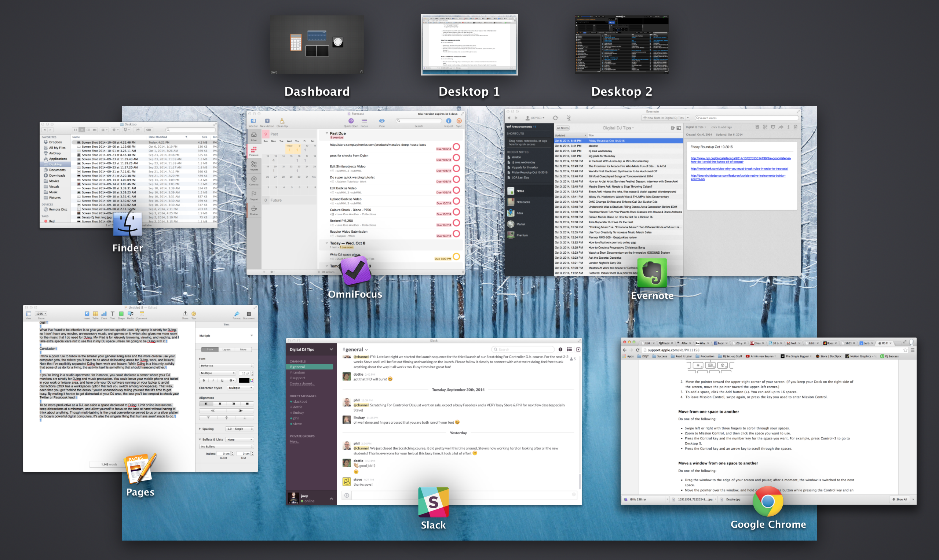Open the Helvetica font dropdown in Pages
Viewport: 939px width, 560px height.
(227, 366)
